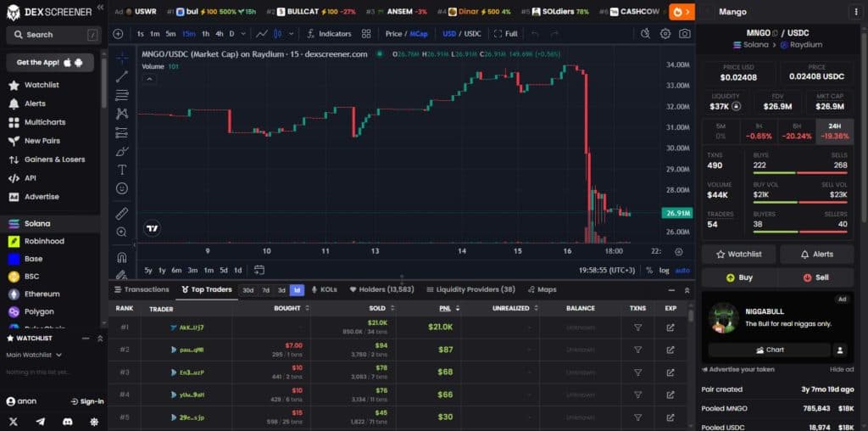Open the timeframe dropdown after D
This screenshot has height=431, width=868.
tap(243, 34)
